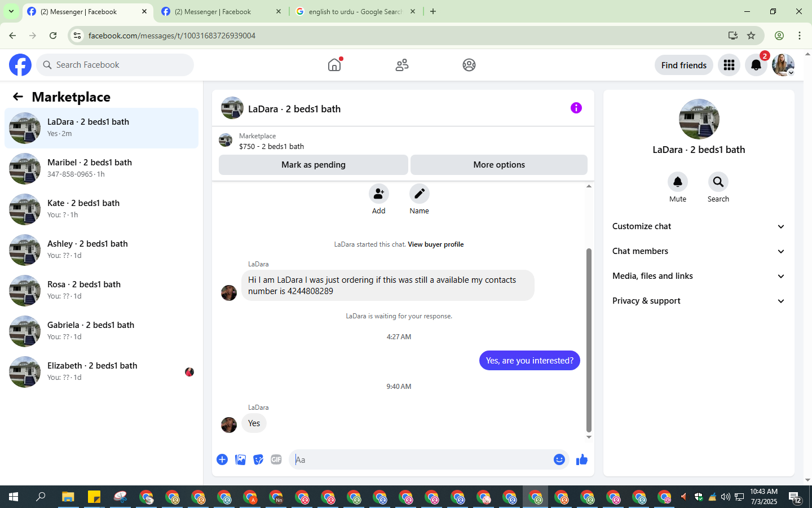Attach a photo file icon
Image resolution: width=812 pixels, height=508 pixels.
click(x=240, y=459)
